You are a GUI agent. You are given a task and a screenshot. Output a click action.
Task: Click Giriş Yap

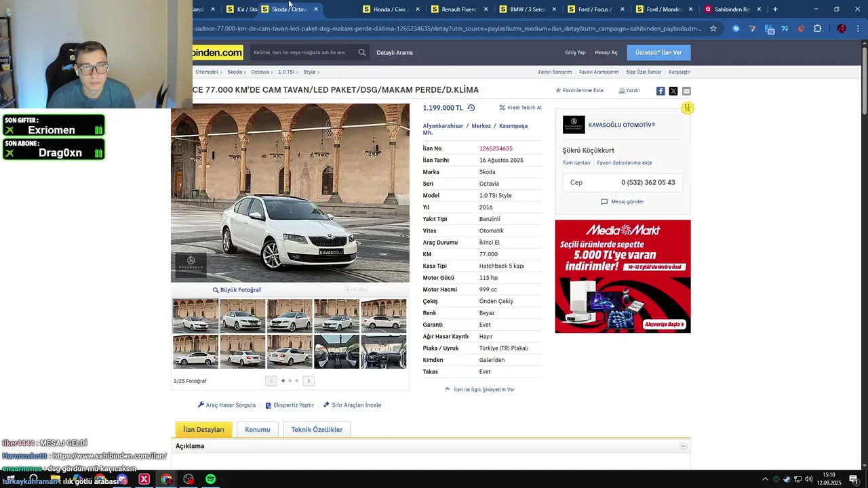coord(575,52)
